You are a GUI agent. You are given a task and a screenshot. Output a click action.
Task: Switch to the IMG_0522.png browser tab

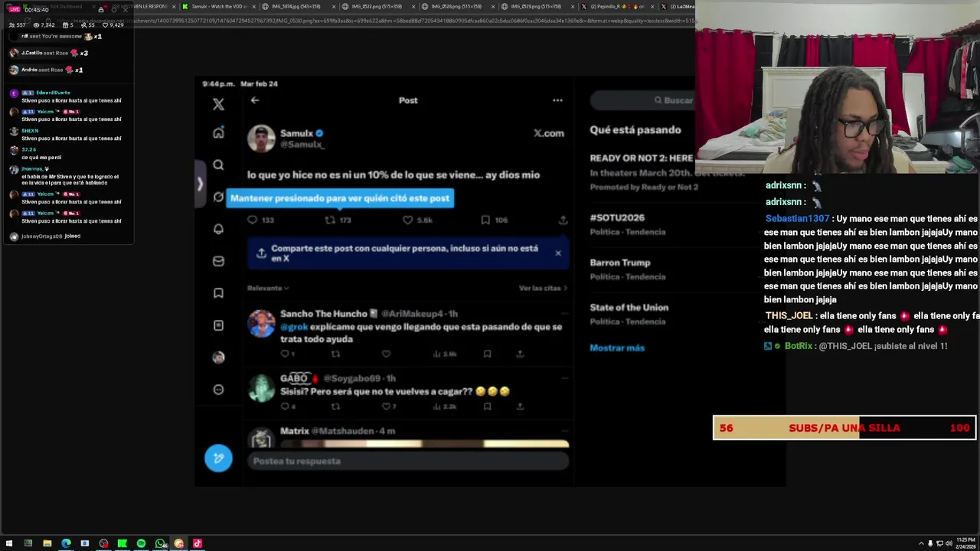[377, 6]
